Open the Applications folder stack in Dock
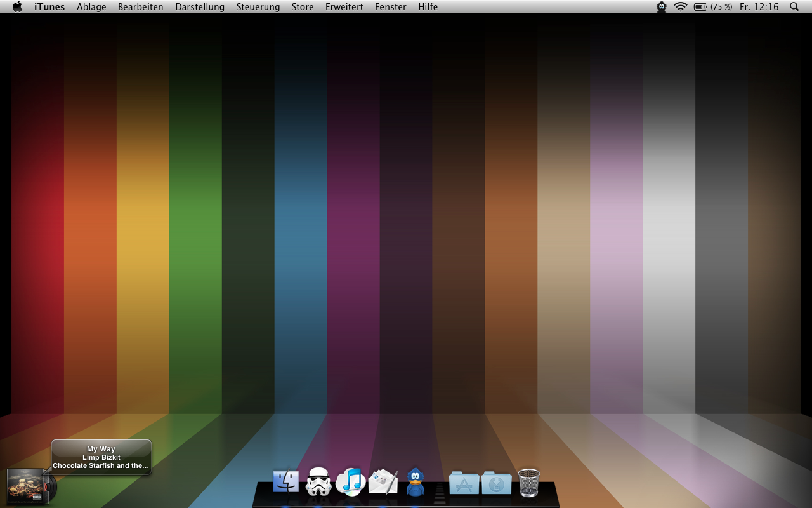The width and height of the screenshot is (812, 508). 464,483
